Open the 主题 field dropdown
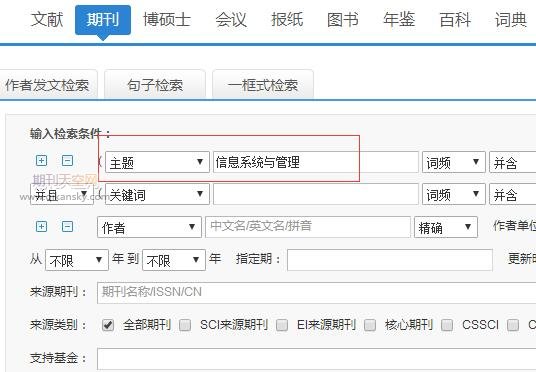 pos(157,162)
